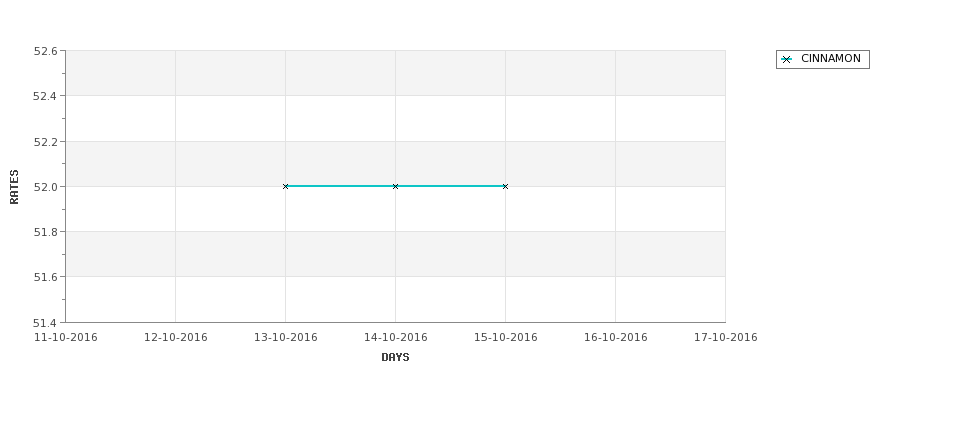The height and width of the screenshot is (429, 975).
Task: Click the 11-10-2016 x-axis label
Action: click(65, 338)
